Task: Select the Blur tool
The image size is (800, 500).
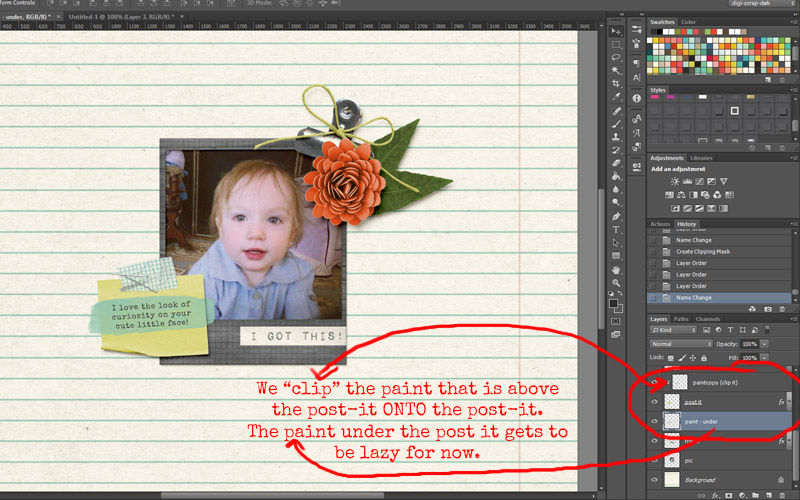Action: pos(616,190)
